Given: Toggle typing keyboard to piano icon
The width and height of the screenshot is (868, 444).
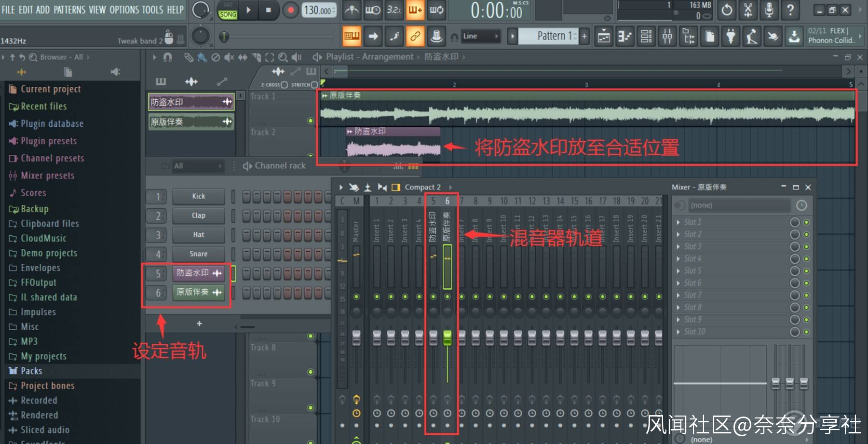Looking at the screenshot, I should [x=352, y=36].
